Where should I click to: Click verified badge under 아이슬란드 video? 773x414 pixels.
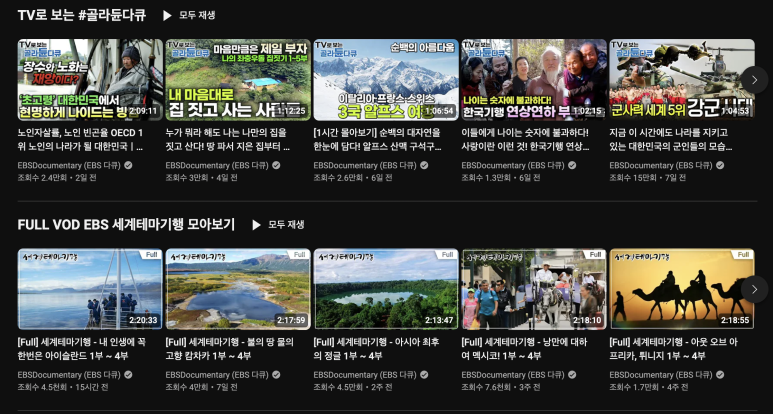[128, 375]
